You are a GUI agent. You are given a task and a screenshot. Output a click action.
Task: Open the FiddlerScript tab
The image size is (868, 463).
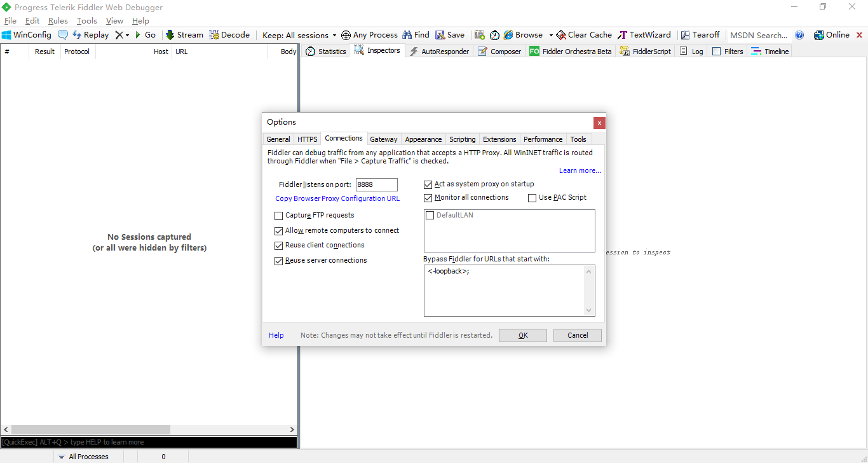(645, 52)
